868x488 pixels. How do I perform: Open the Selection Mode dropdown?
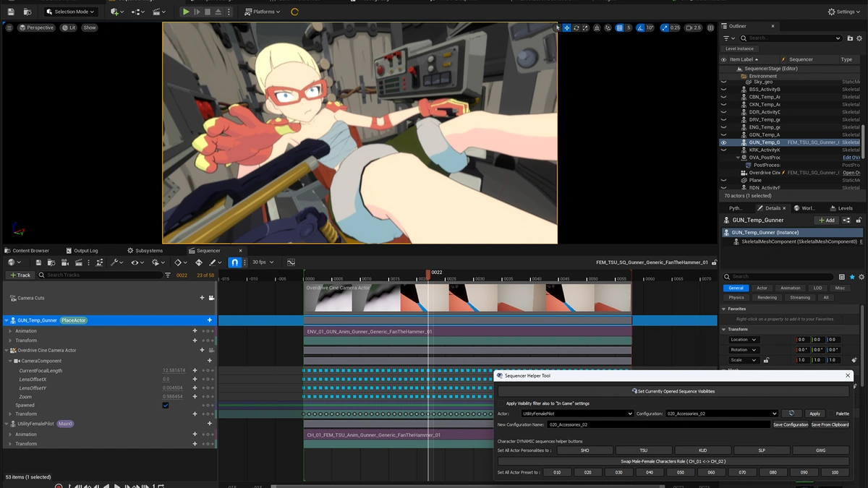(x=71, y=12)
